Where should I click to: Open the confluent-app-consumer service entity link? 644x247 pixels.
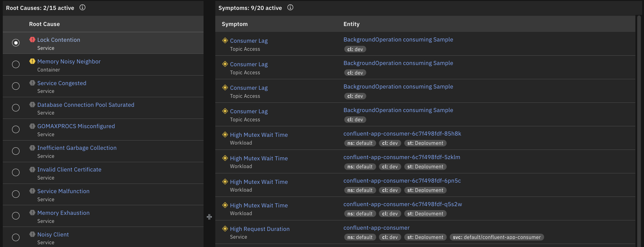(x=376, y=228)
